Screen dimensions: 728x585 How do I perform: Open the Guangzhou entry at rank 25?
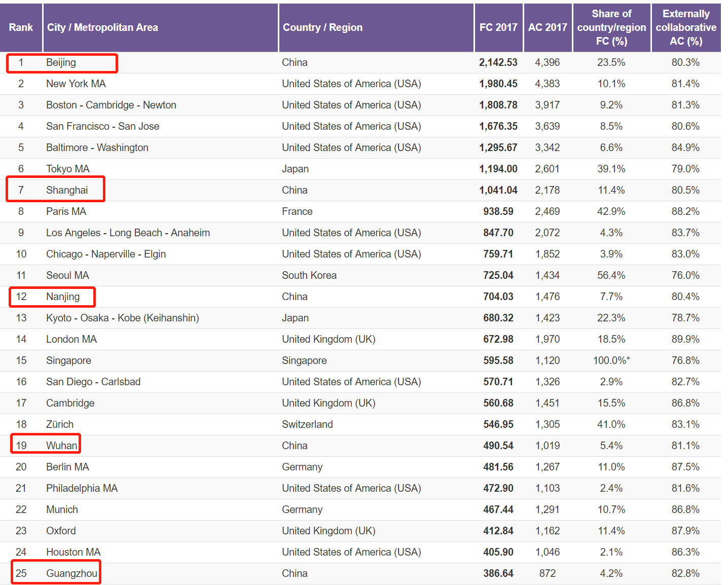(71, 573)
